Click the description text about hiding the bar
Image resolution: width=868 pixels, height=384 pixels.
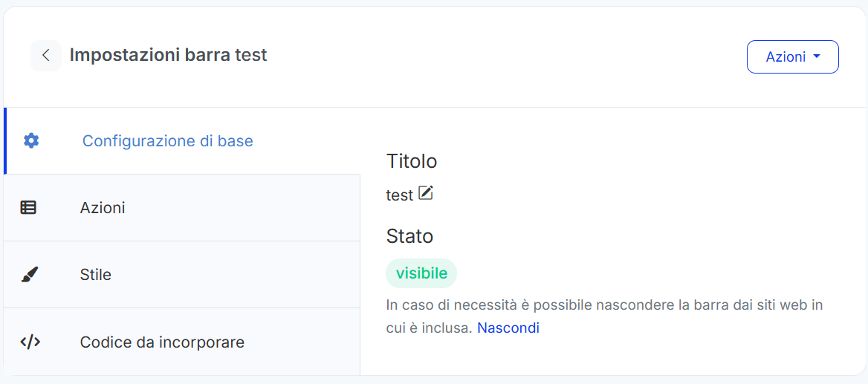(x=604, y=305)
